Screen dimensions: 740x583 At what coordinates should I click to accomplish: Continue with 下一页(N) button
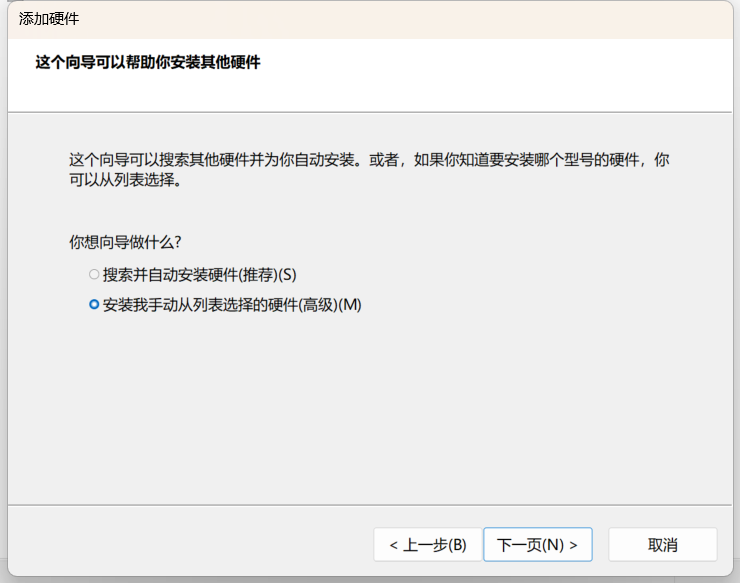tap(538, 545)
